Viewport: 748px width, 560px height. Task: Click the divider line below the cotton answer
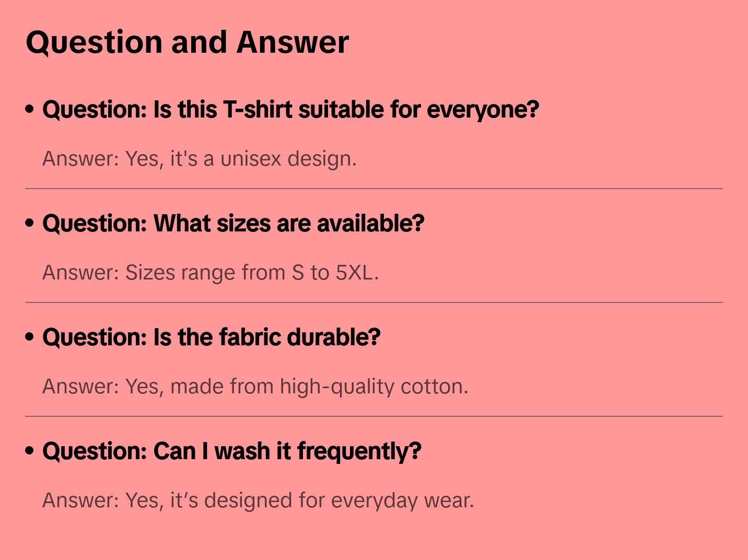pyautogui.click(x=373, y=416)
